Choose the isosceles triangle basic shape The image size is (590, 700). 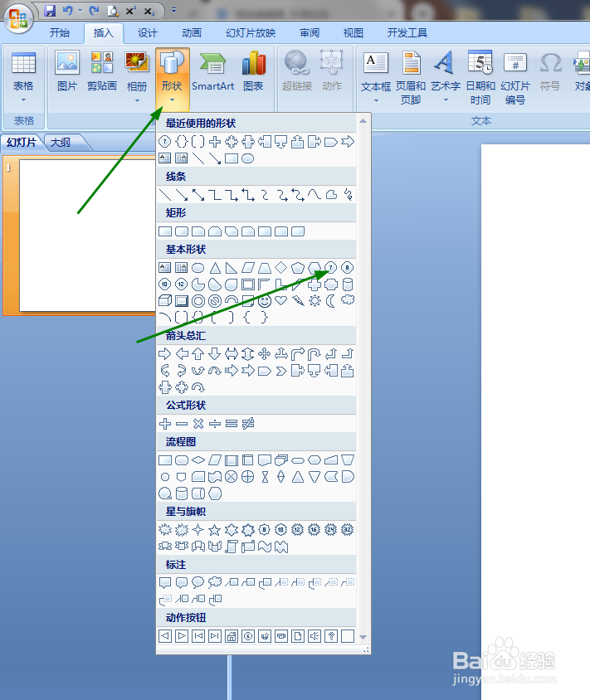(215, 268)
